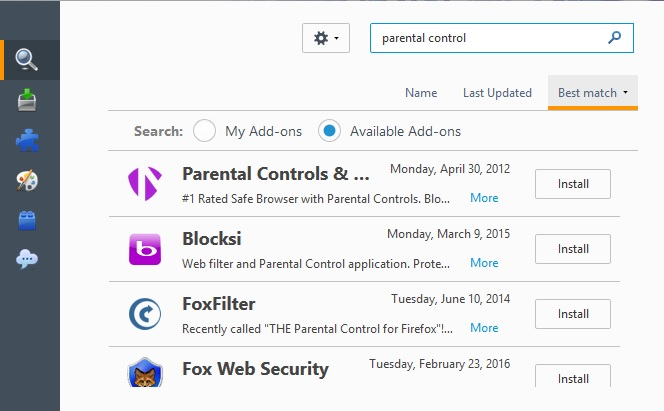Select the Search magnifier category in sidebar
Viewport: 664px width, 411px height.
tap(27, 60)
